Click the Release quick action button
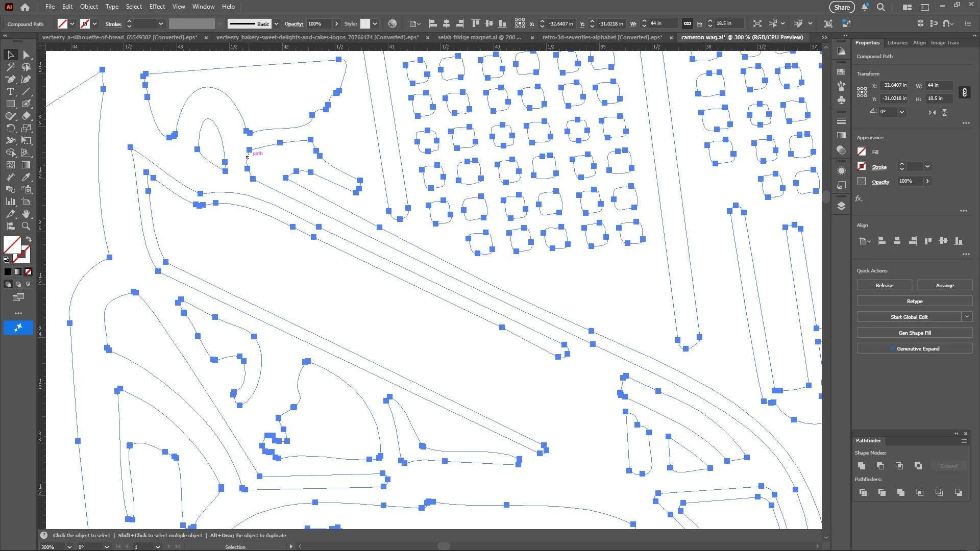The width and height of the screenshot is (980, 551). pyautogui.click(x=884, y=285)
